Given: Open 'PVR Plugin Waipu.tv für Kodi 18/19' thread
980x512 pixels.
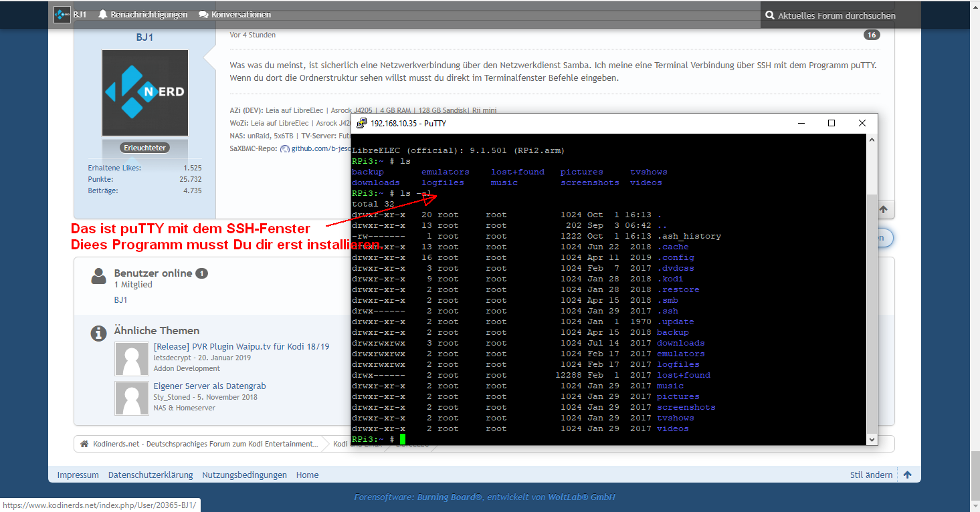Looking at the screenshot, I should (x=241, y=346).
